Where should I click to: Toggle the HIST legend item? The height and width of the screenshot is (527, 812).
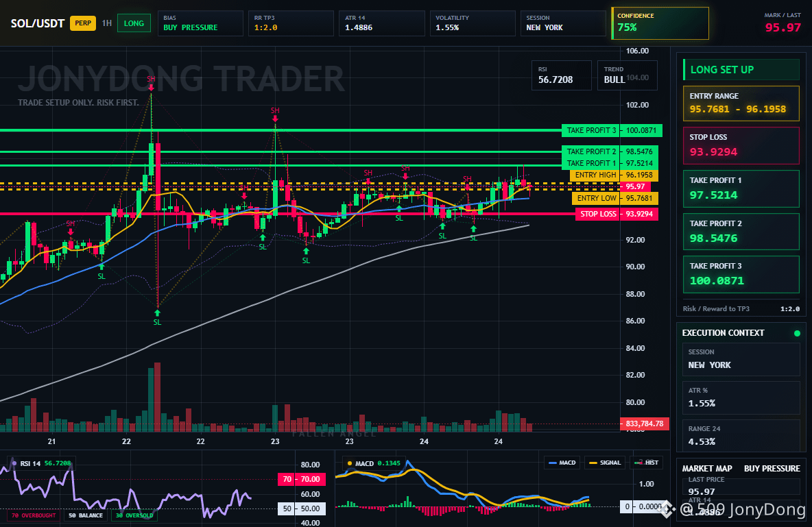click(x=646, y=463)
